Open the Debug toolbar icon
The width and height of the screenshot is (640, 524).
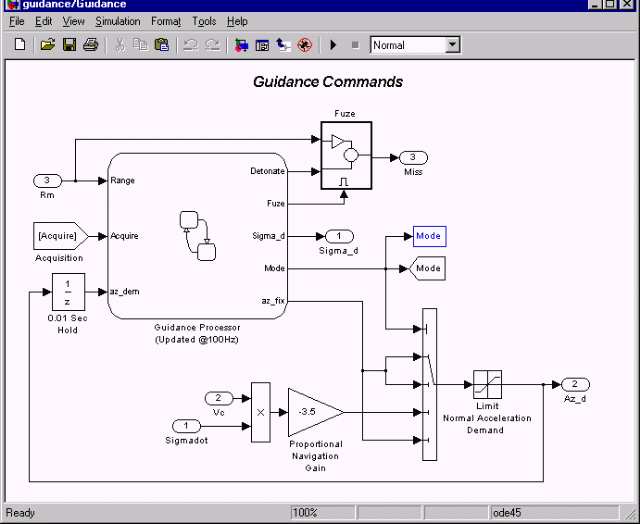pos(304,44)
